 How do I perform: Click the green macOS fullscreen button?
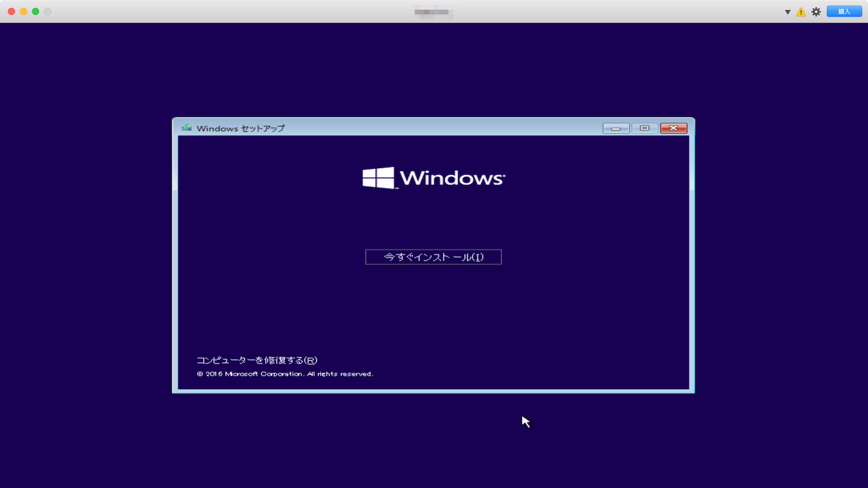[36, 11]
